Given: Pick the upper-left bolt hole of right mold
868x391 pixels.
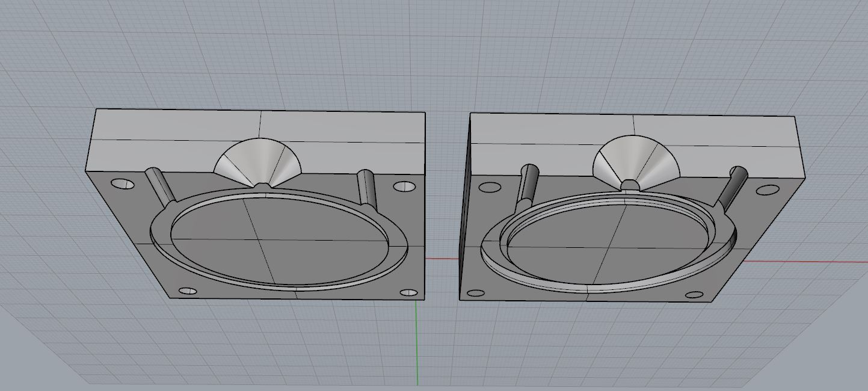Looking at the screenshot, I should (x=490, y=187).
